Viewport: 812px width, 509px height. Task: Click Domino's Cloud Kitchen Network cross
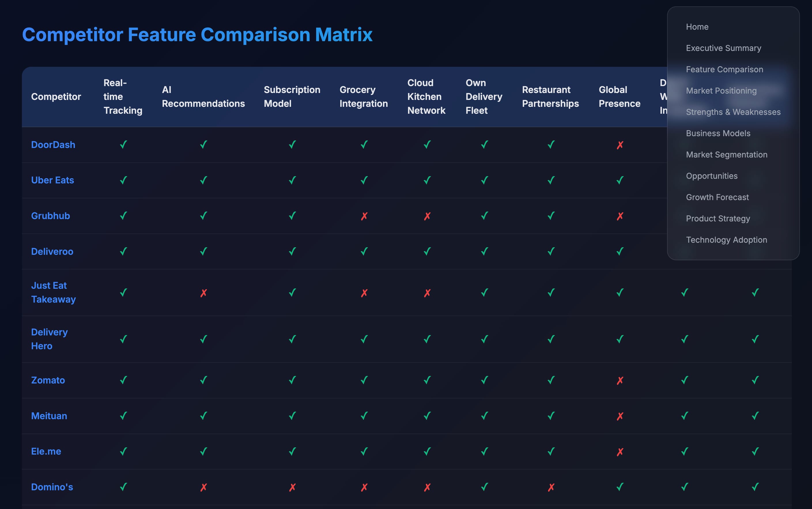pyautogui.click(x=427, y=487)
